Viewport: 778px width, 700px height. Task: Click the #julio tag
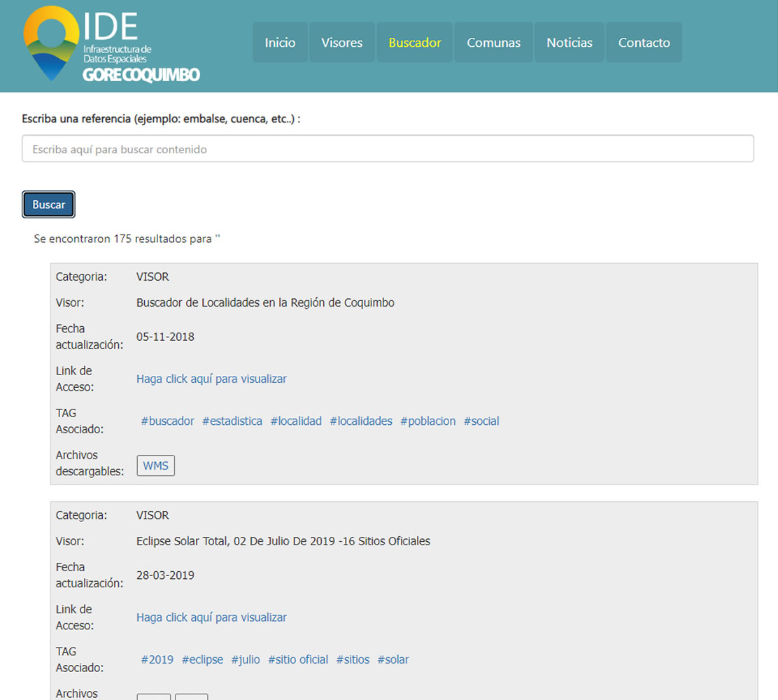(x=246, y=659)
